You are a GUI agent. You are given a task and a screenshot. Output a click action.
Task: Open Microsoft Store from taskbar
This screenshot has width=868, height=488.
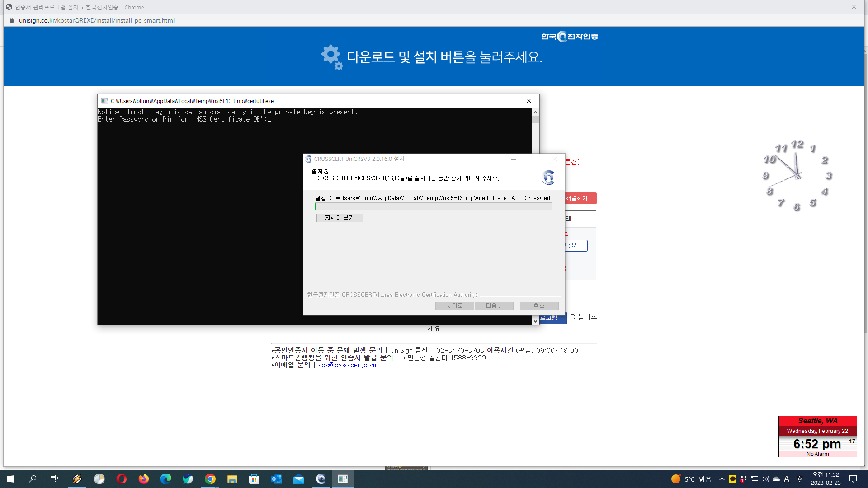(254, 479)
